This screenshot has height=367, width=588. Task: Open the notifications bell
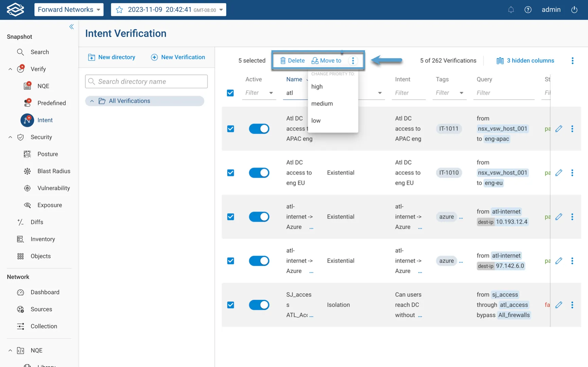(511, 10)
